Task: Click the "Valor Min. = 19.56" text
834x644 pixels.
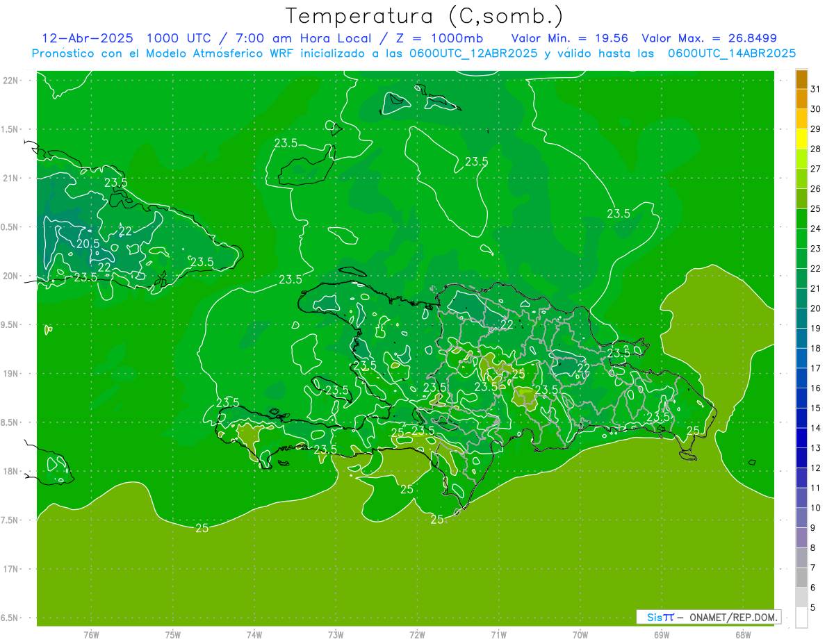Action: coord(569,38)
